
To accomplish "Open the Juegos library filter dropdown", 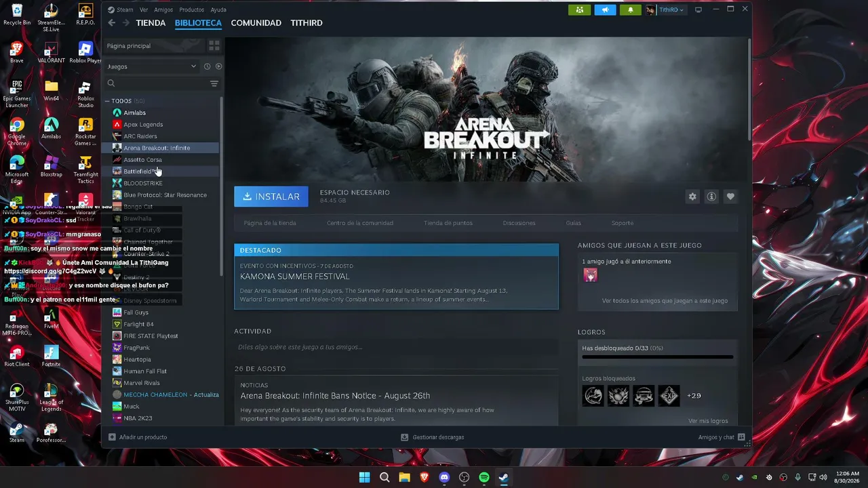I will point(152,66).
